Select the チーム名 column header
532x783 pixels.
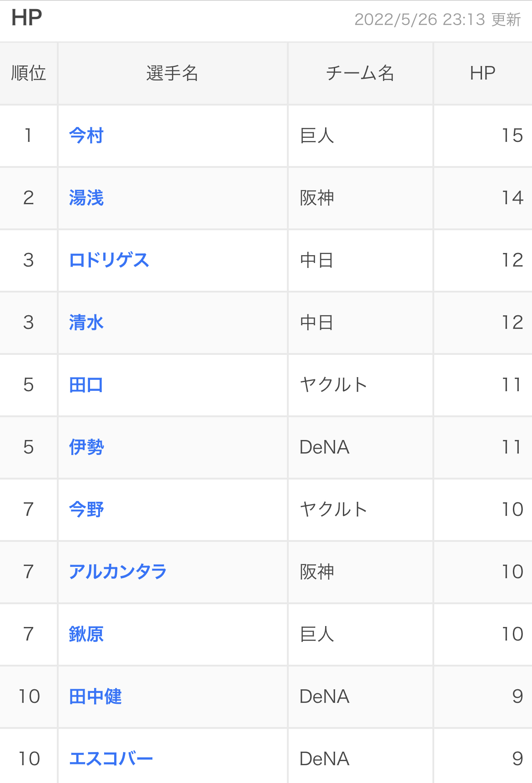click(x=360, y=73)
